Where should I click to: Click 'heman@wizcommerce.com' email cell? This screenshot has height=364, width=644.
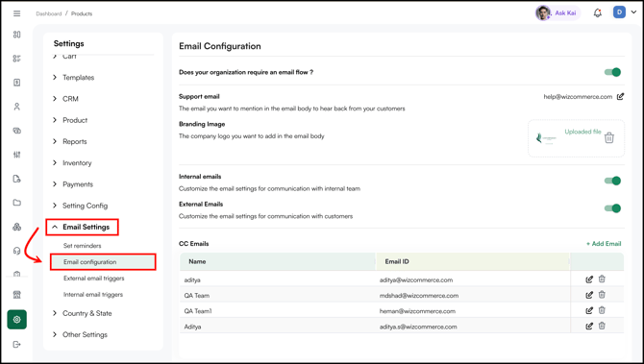coord(417,311)
